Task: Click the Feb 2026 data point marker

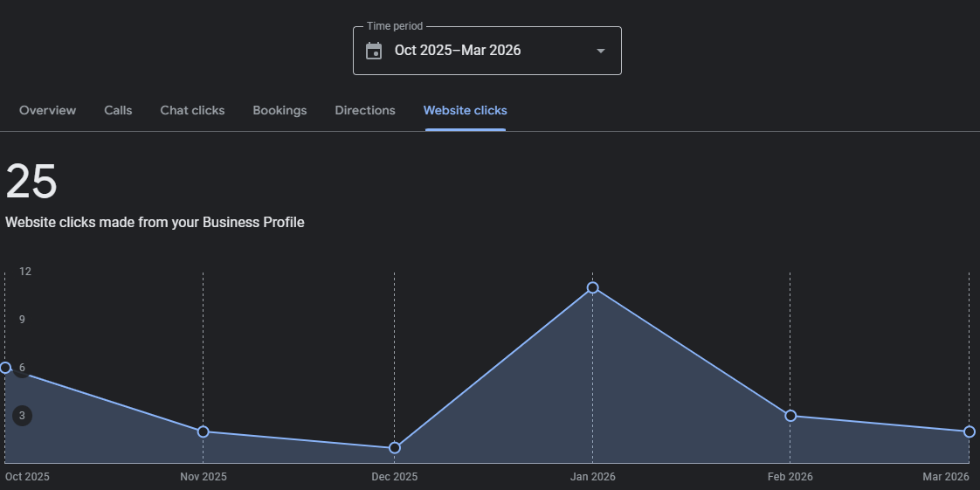Action: point(790,416)
